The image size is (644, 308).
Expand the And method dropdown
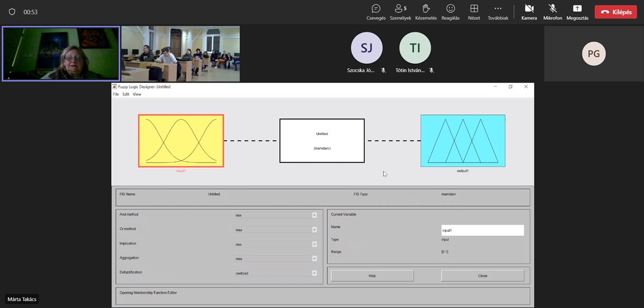point(276,215)
